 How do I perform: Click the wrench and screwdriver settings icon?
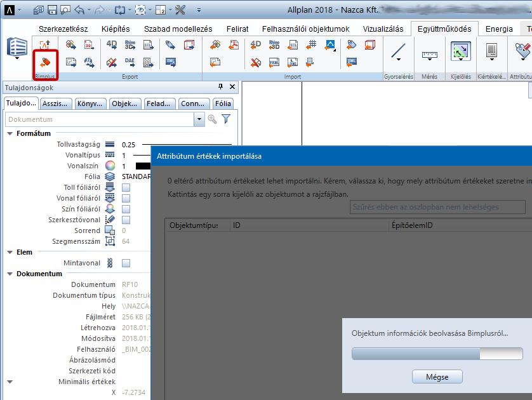pyautogui.click(x=180, y=10)
